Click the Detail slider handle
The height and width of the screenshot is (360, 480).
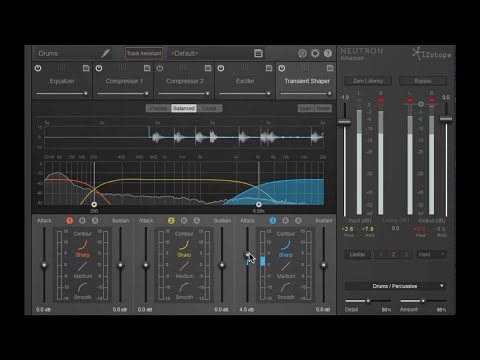(368, 301)
